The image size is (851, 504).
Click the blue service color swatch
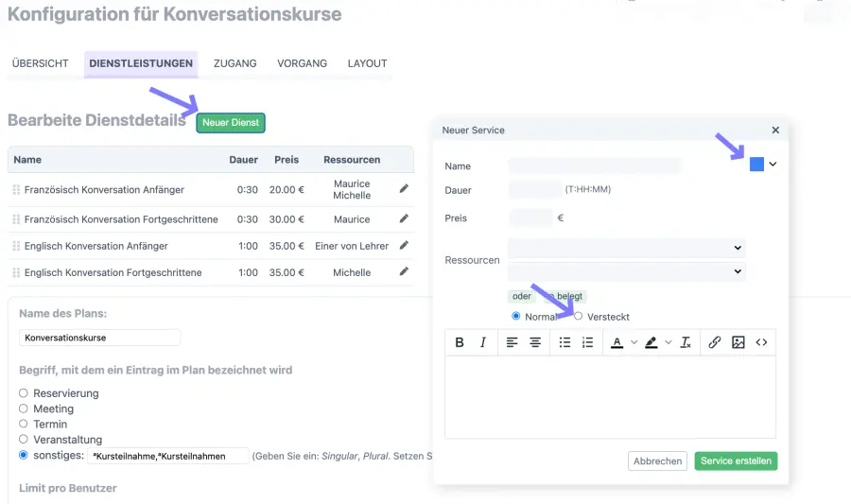click(756, 165)
